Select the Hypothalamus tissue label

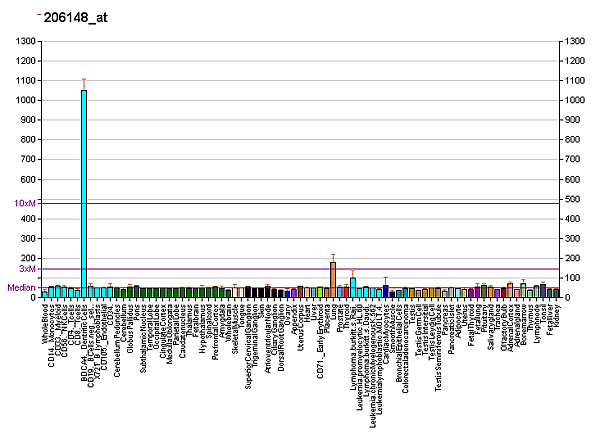click(201, 326)
